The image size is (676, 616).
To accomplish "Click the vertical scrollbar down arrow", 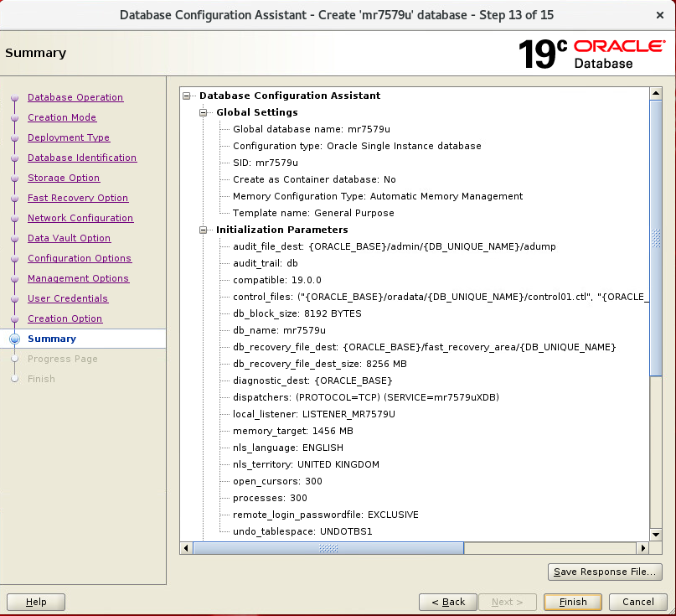I will (656, 535).
